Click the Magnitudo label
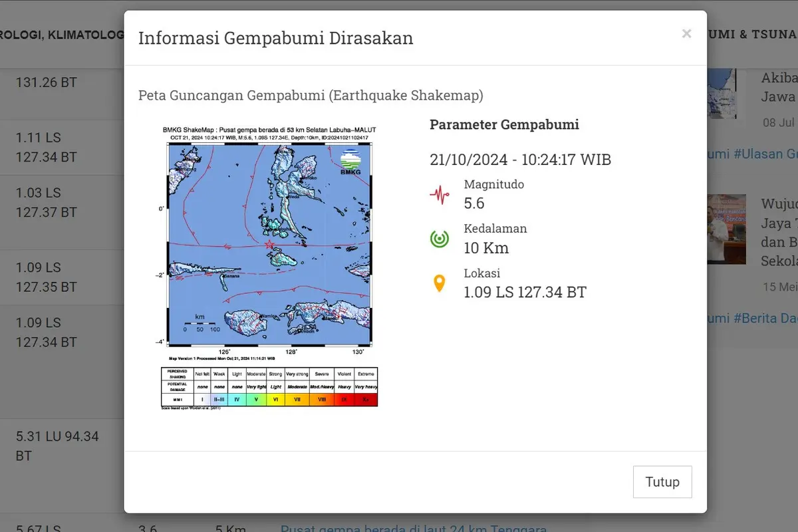This screenshot has width=798, height=532. (x=494, y=184)
